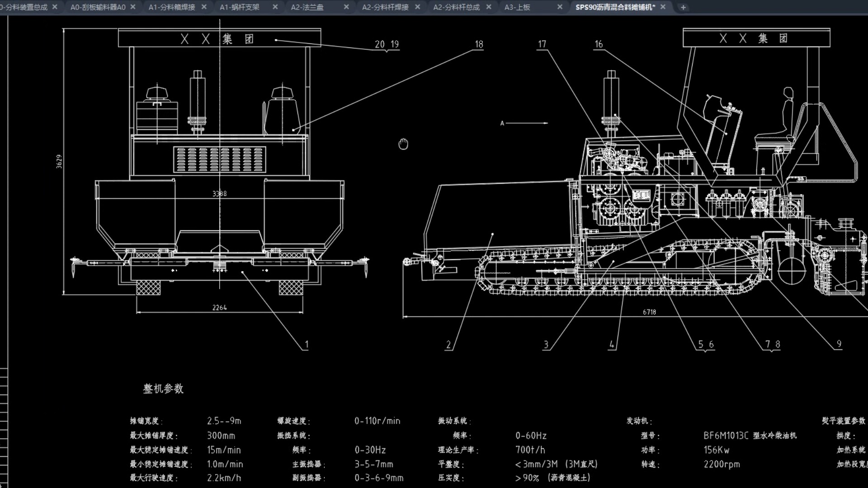Close the A2-法兰盘 tab
Viewport: 868px width, 488px height.
(346, 7)
